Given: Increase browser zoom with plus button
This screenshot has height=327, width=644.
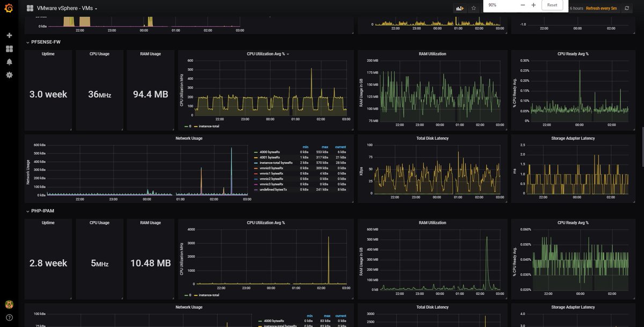Looking at the screenshot, I should click(x=533, y=5).
